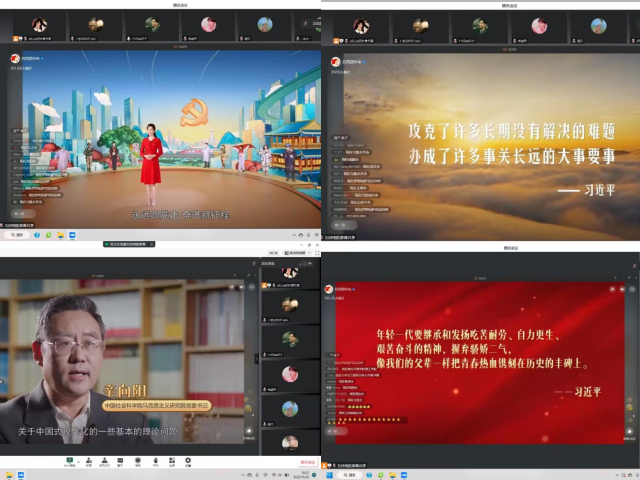
Task: Click the thumbs-up like icon beside red quote slide
Action: click(x=630, y=432)
